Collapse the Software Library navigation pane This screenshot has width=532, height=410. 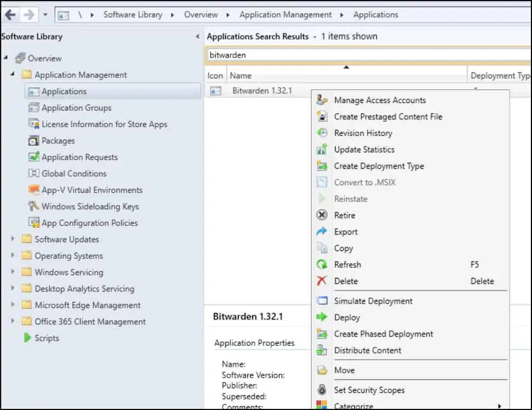point(197,36)
